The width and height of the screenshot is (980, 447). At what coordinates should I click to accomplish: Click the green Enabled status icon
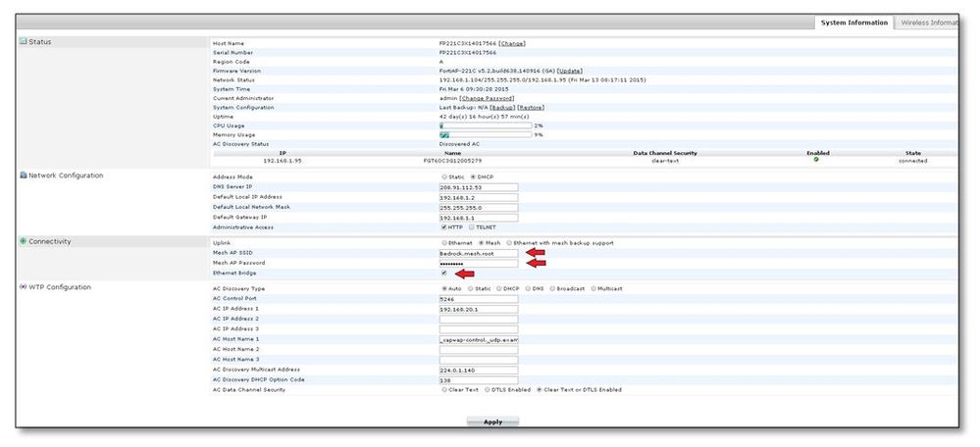coord(817,161)
